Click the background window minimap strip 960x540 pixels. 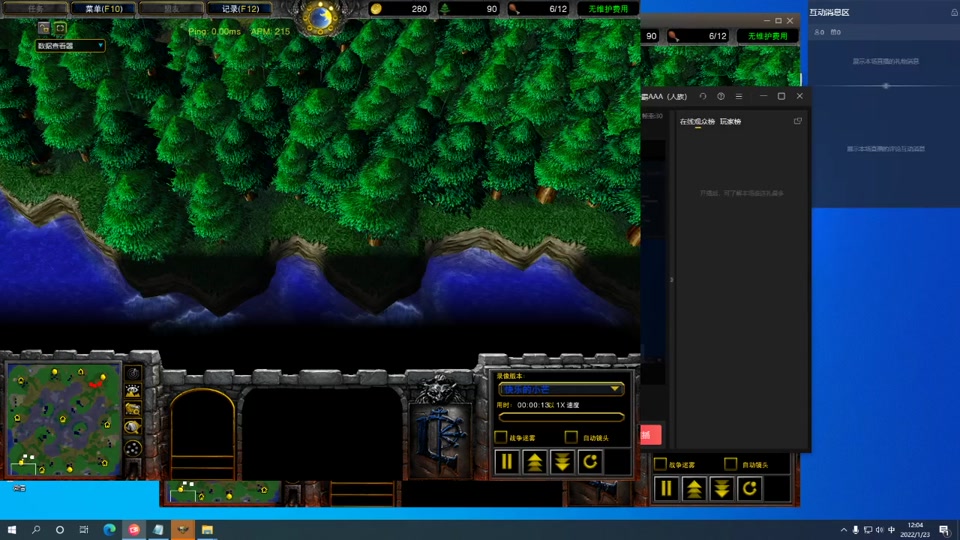223,492
